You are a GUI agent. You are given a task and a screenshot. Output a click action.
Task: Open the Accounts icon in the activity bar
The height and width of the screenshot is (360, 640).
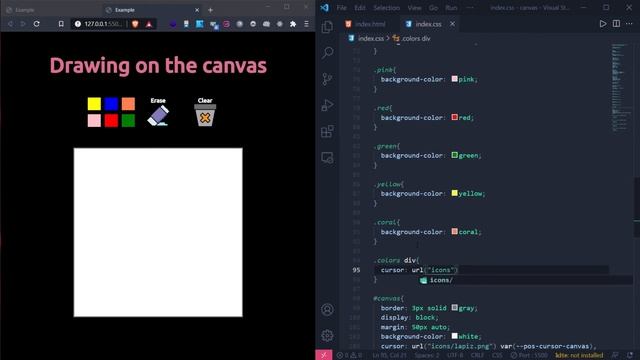327,309
